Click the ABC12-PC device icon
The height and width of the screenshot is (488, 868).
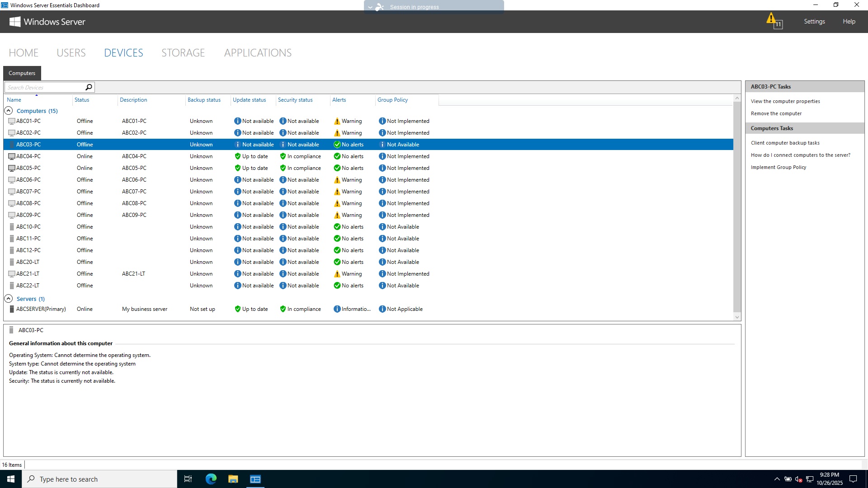(12, 250)
